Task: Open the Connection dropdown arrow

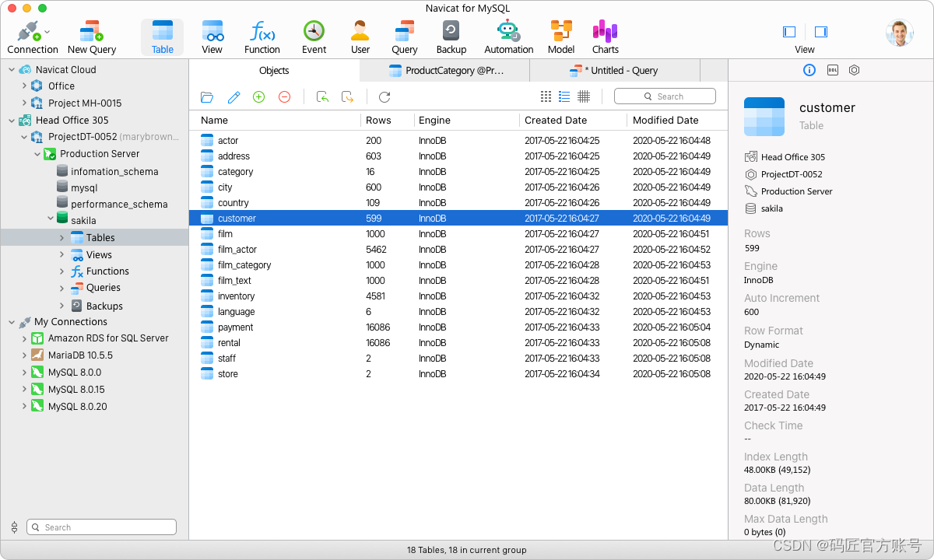Action: 47,32
